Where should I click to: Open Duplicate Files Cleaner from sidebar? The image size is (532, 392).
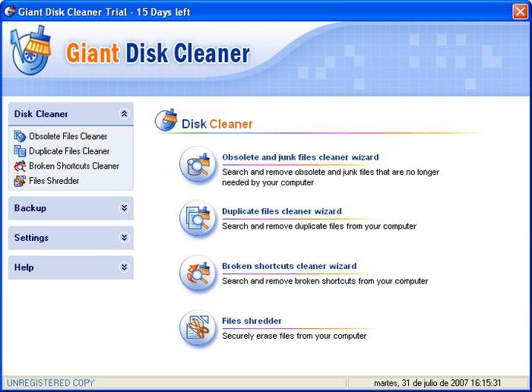[69, 151]
